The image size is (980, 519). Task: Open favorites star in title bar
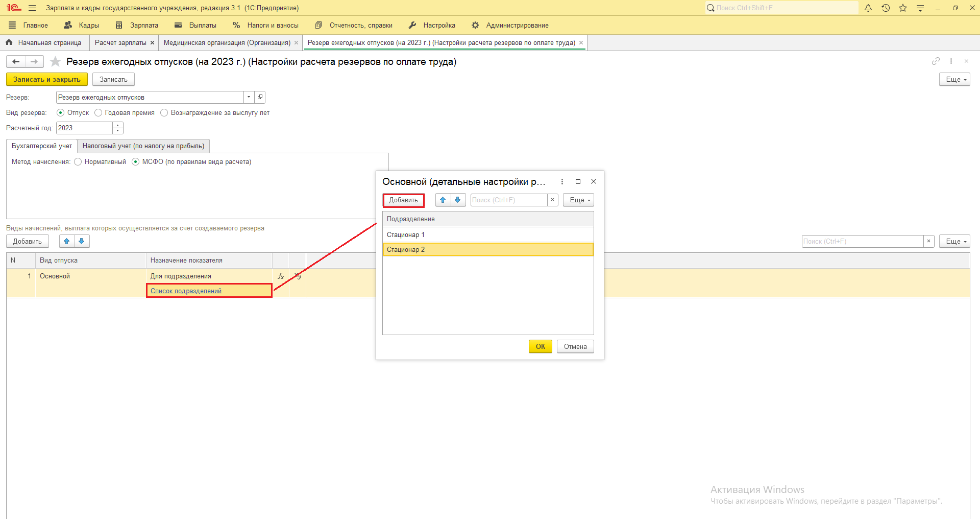point(903,8)
